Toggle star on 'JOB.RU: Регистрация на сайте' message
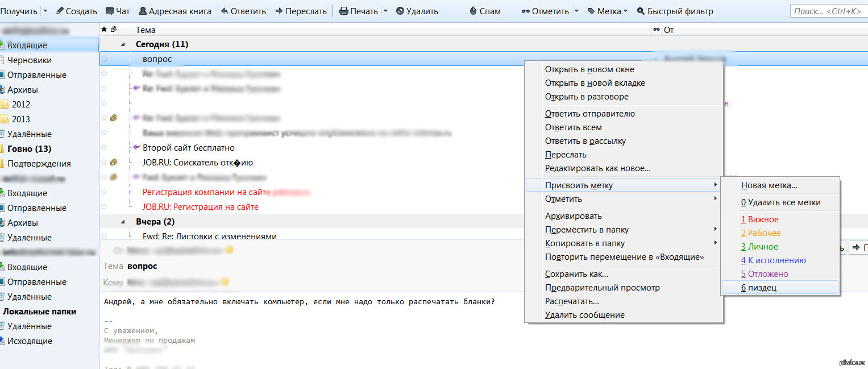868x369 pixels. click(104, 207)
